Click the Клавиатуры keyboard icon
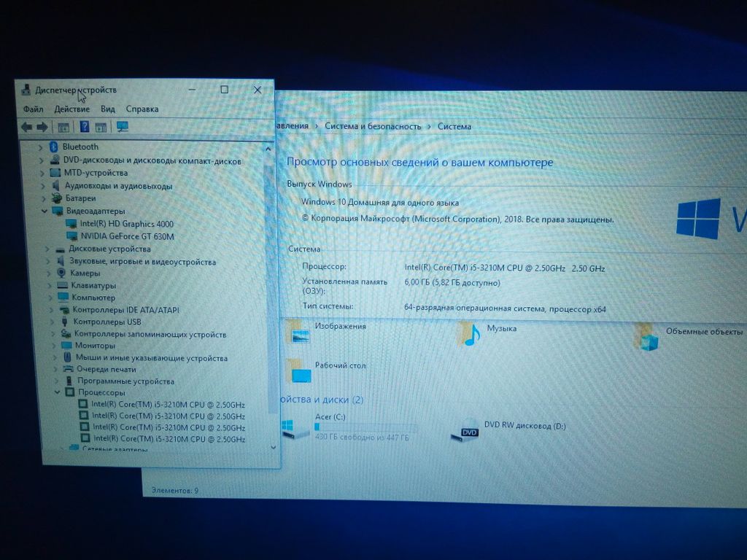The width and height of the screenshot is (747, 560). point(63,285)
